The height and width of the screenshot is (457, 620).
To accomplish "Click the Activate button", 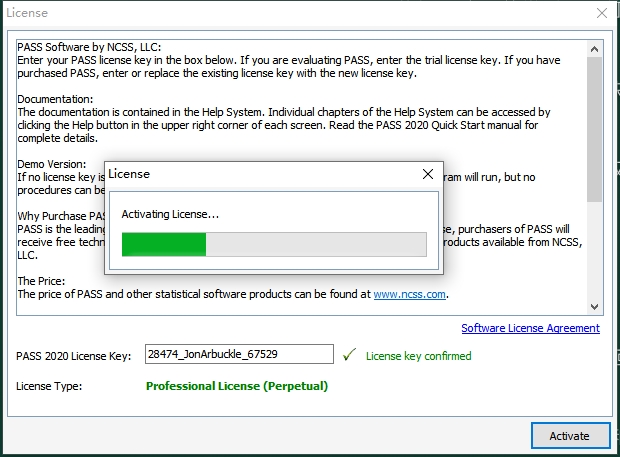I will pyautogui.click(x=569, y=436).
